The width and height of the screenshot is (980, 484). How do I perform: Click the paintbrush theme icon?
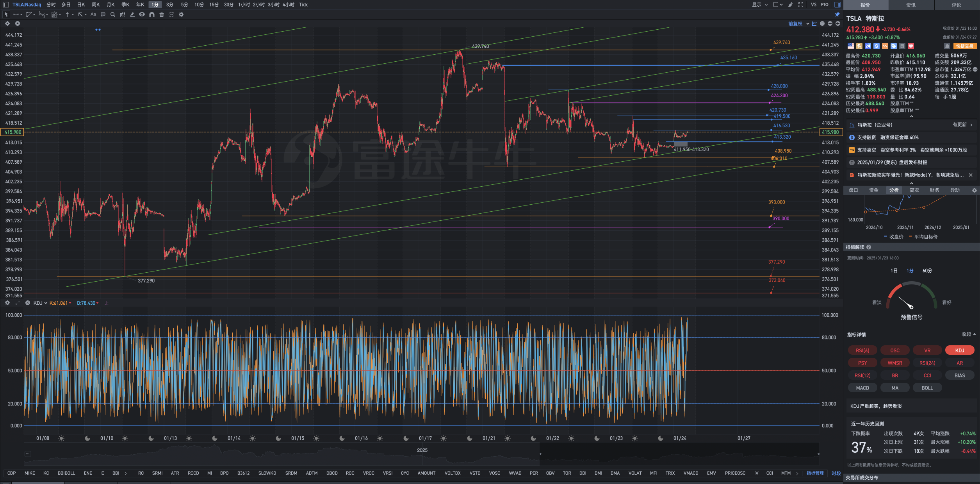[x=790, y=5]
